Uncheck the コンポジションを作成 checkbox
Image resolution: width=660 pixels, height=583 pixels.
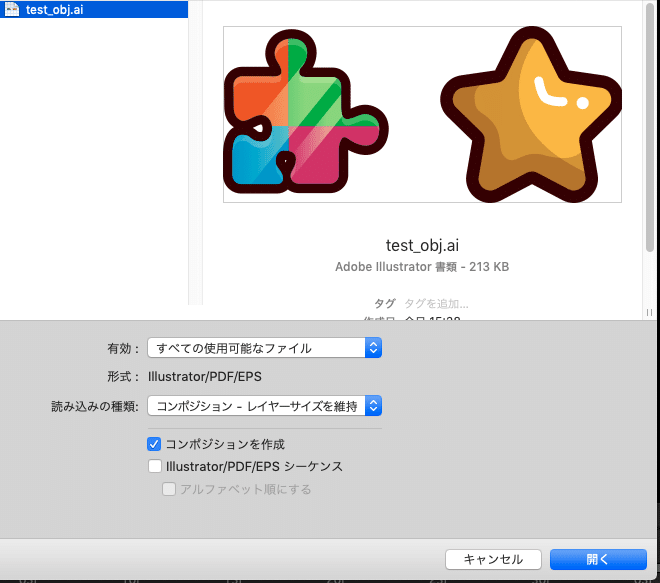[154, 444]
